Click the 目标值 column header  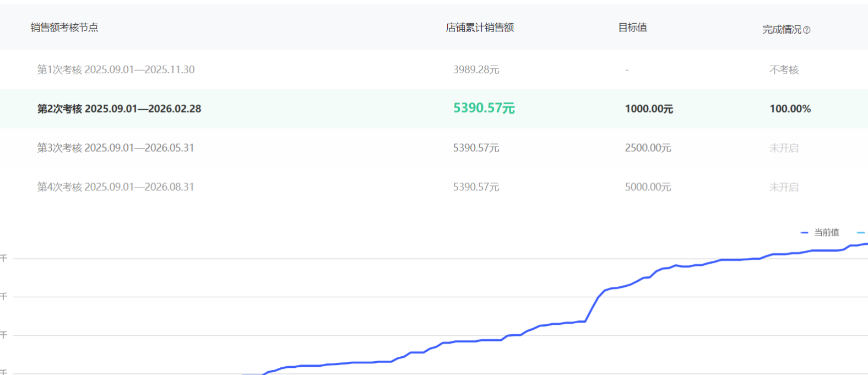point(632,28)
